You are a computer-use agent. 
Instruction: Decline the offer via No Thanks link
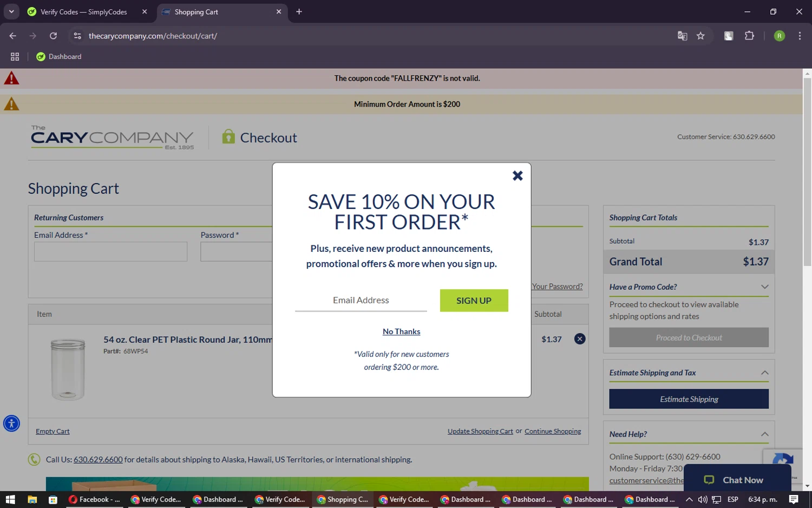[x=401, y=331]
